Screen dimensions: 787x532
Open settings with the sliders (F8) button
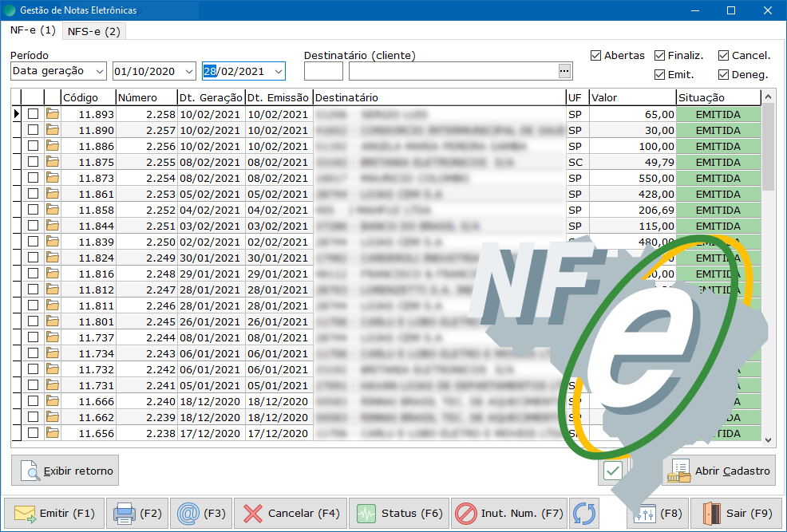[x=658, y=514]
